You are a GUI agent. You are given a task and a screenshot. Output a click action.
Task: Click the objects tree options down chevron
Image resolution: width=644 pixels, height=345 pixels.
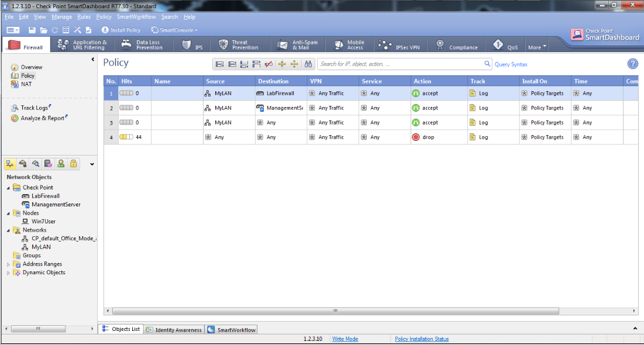(92, 164)
